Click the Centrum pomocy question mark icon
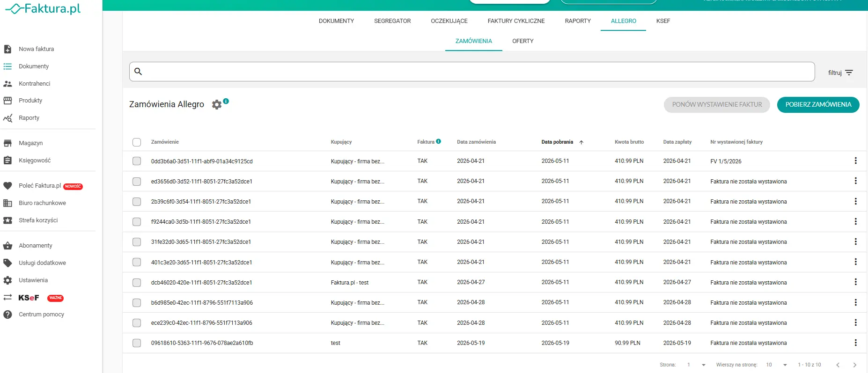 [x=7, y=314]
